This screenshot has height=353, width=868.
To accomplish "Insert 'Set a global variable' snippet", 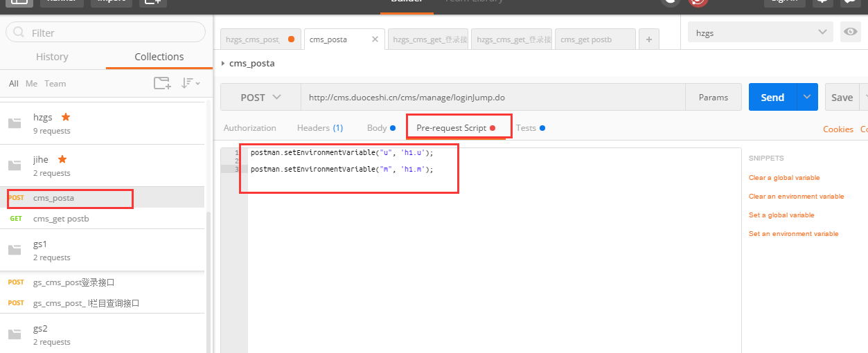I will coord(781,215).
